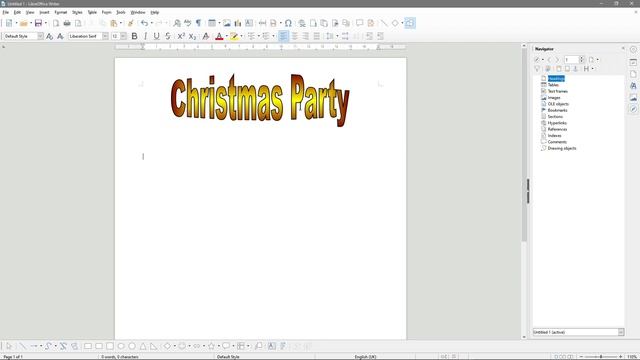Select the Rectangle shape in the drawing toolbar
The width and height of the screenshot is (640, 360).
click(x=88, y=346)
